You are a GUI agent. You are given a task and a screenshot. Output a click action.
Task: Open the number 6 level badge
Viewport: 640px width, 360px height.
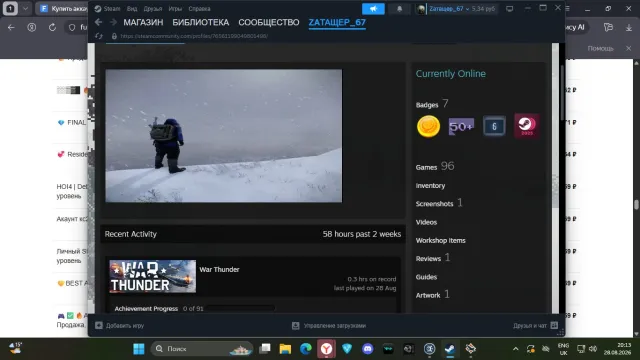coord(494,126)
